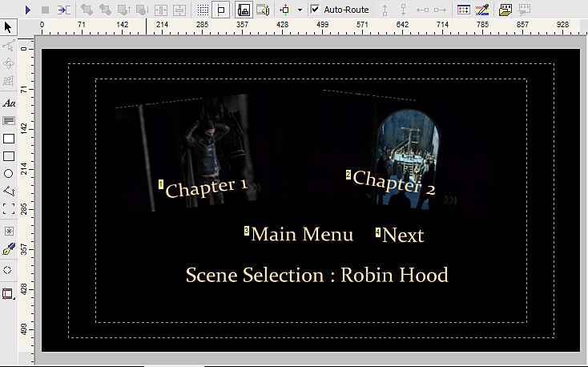This screenshot has height=367, width=588.
Task: Select the polygon shape tool
Action: pyautogui.click(x=9, y=191)
